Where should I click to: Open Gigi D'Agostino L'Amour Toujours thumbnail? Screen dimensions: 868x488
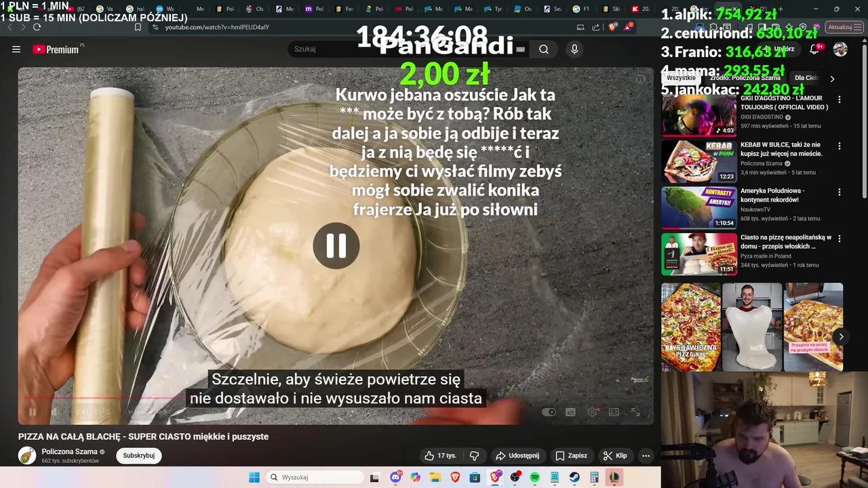(698, 115)
